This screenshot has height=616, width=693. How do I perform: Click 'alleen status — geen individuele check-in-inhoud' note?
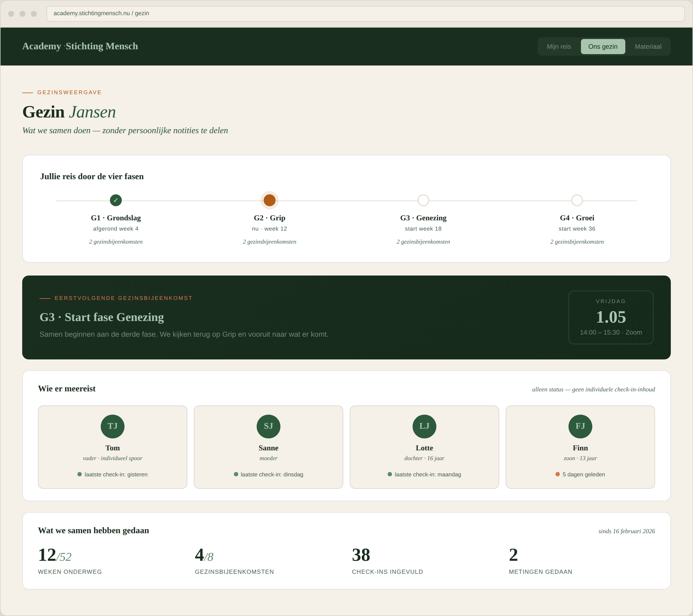point(593,389)
